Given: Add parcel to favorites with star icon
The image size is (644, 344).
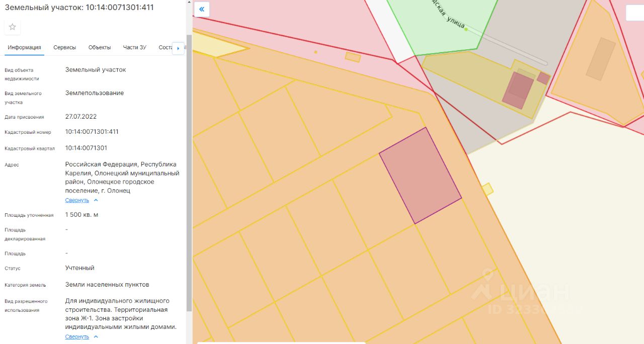Looking at the screenshot, I should point(13,27).
